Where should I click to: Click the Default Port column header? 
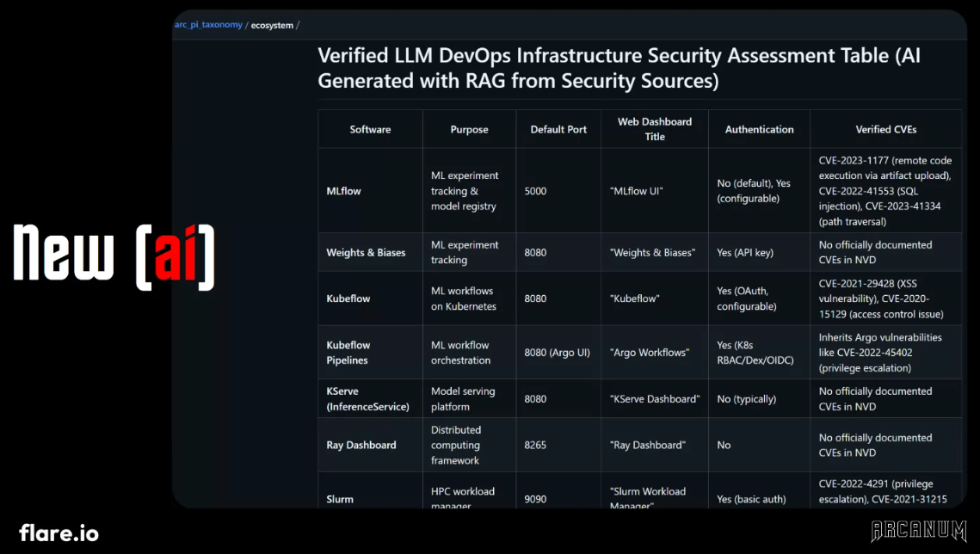click(558, 129)
